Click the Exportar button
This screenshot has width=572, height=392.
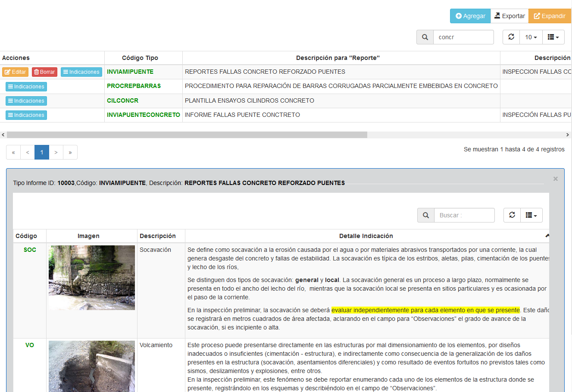(509, 16)
